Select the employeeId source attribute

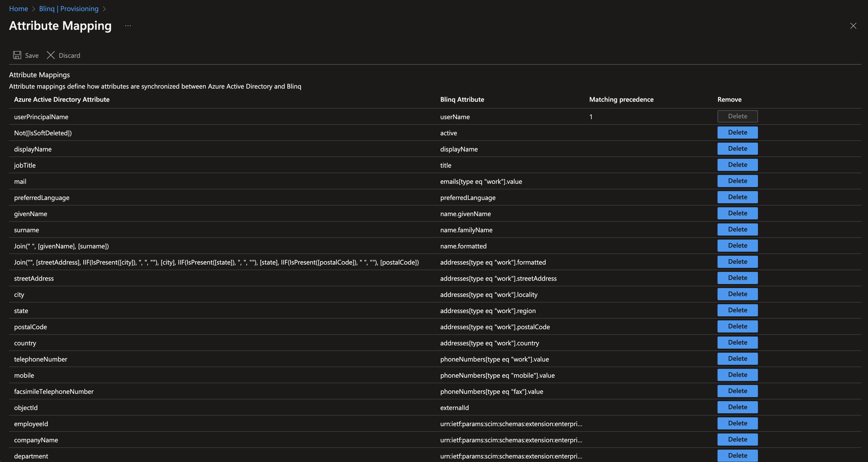click(x=31, y=424)
